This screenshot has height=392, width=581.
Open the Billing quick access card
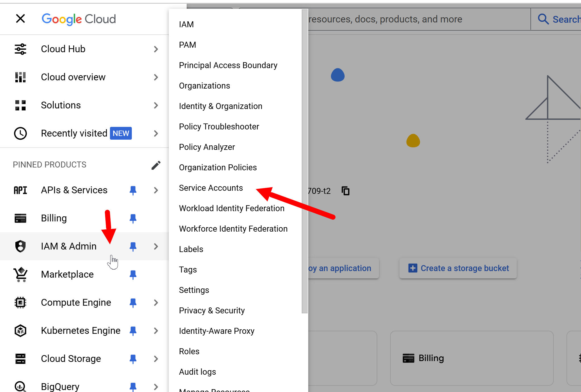point(472,358)
